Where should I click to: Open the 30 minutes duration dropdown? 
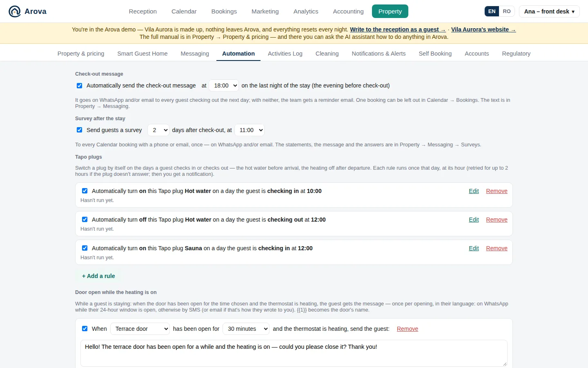[x=246, y=329]
